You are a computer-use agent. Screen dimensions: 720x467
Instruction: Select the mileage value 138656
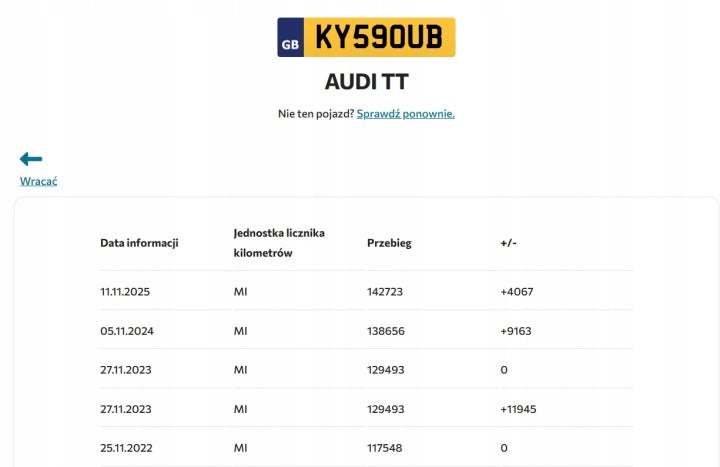coord(386,331)
